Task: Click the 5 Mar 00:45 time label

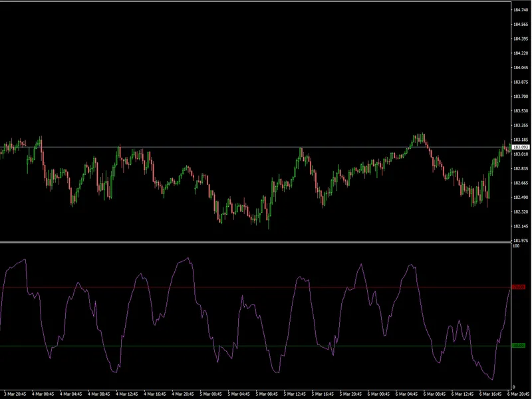Action: pyautogui.click(x=211, y=394)
